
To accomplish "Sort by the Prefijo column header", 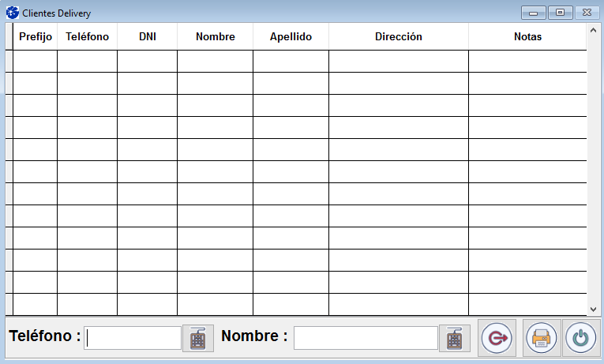I will coord(36,37).
